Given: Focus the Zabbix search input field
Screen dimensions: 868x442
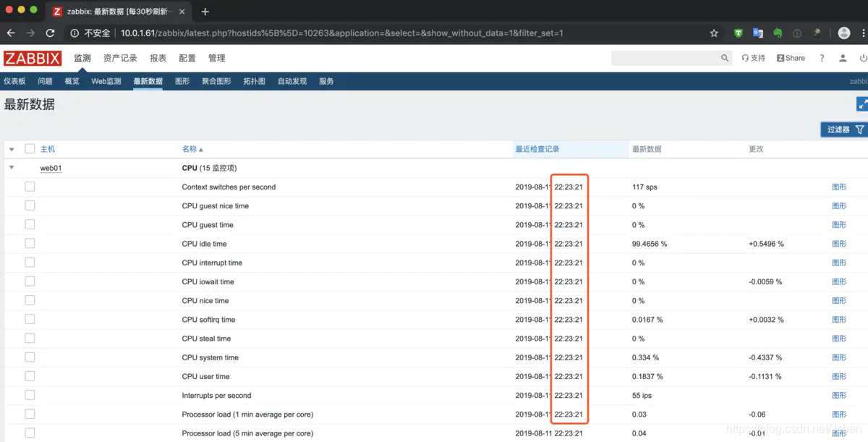Looking at the screenshot, I should pos(665,59).
